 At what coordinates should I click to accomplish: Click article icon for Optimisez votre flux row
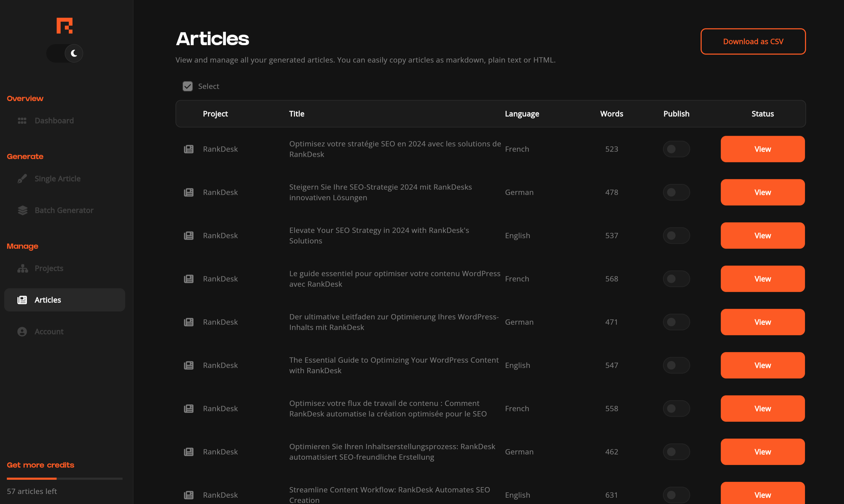[189, 409]
